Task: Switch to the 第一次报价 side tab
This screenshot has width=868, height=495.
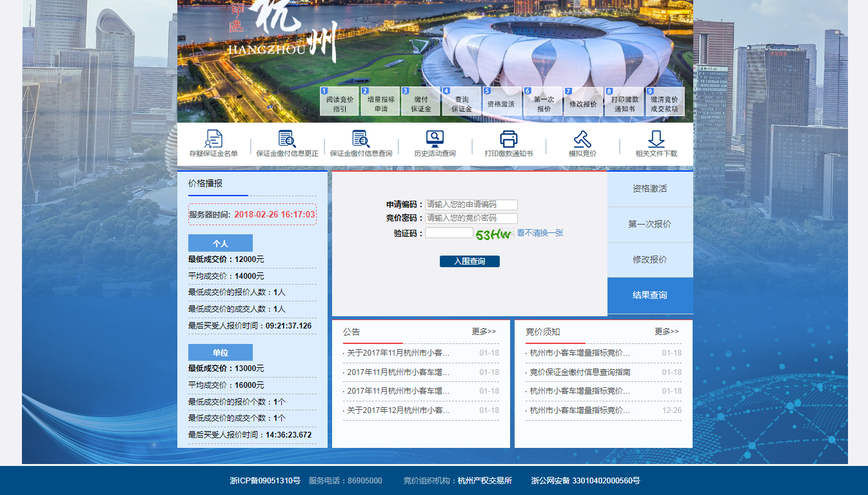Action: tap(649, 225)
